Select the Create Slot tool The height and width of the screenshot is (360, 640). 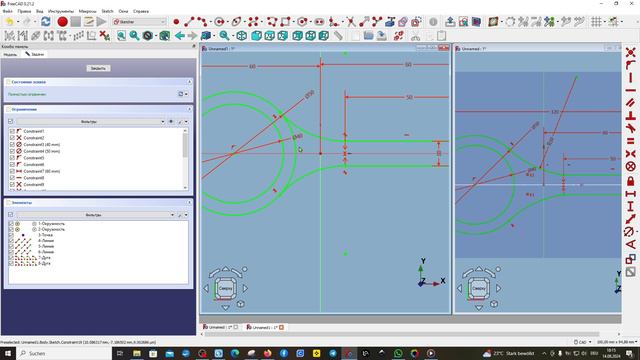[x=319, y=22]
